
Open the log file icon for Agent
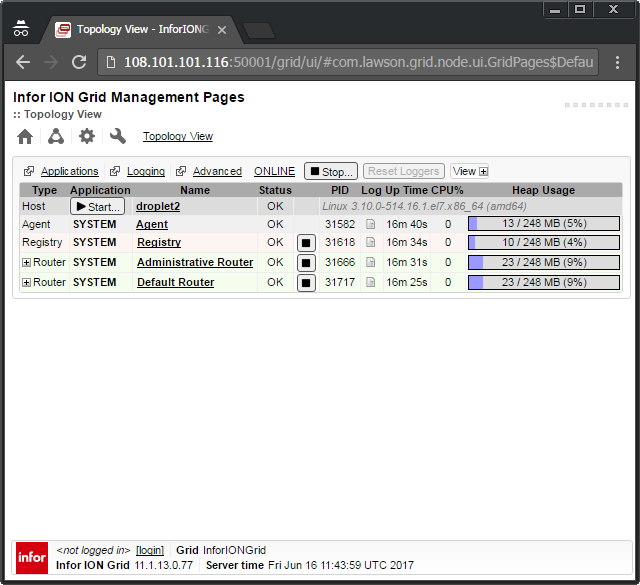point(370,224)
